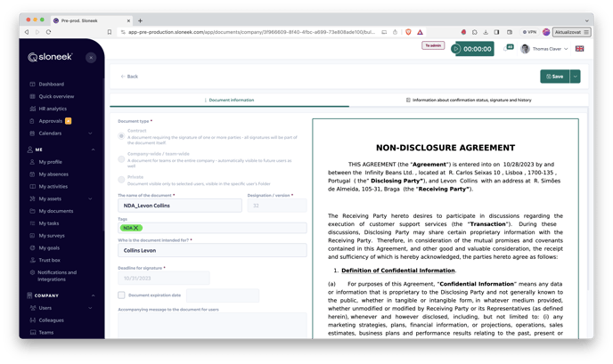Remove the NDA tag
Screen dimensions: 613x364
[136, 228]
